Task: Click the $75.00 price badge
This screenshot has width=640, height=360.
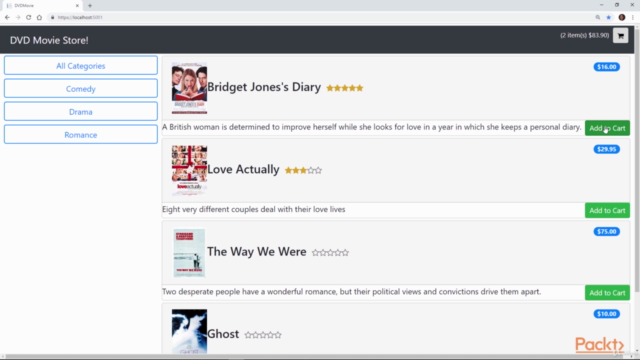Action: coord(607,232)
